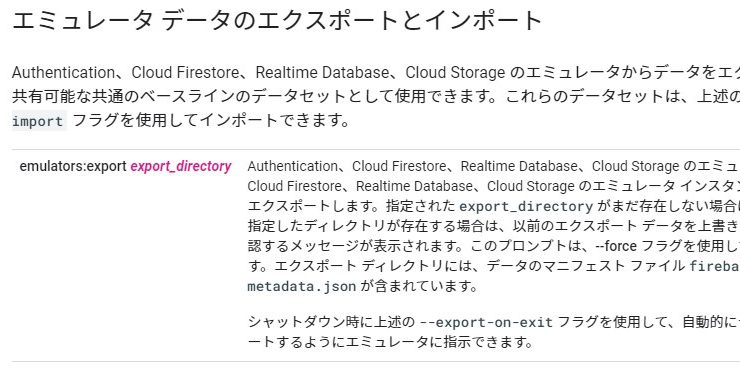
Task: Click the --export-on-exit flag code
Action: (486, 322)
